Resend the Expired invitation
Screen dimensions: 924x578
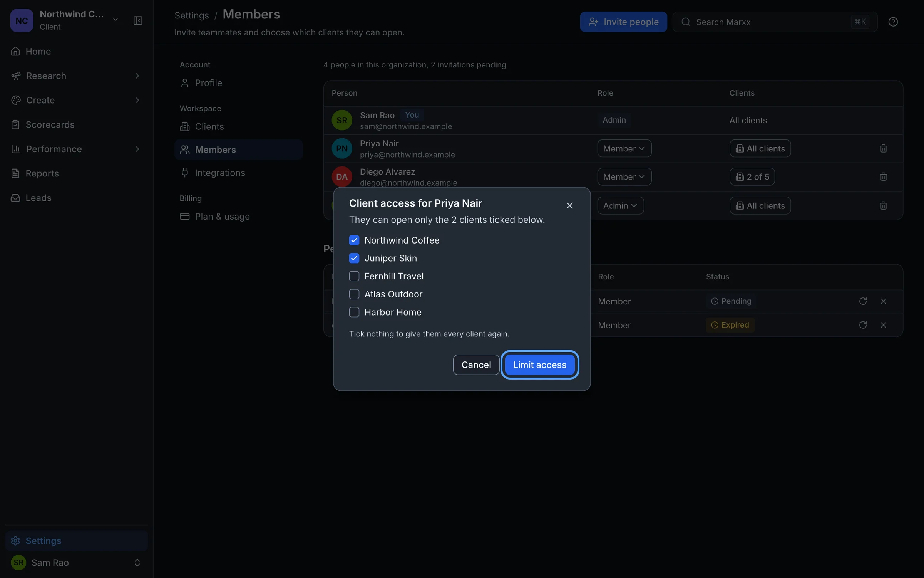click(x=863, y=325)
